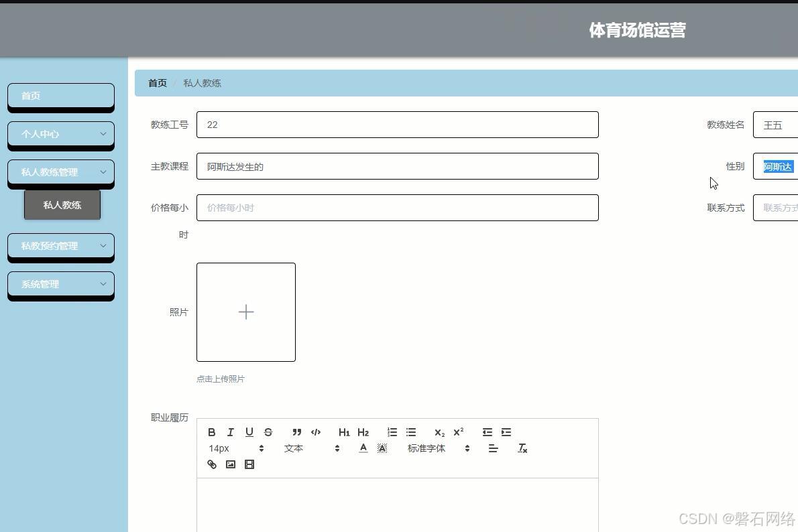Apply strikethrough formatting
The width and height of the screenshot is (798, 532).
coord(268,432)
